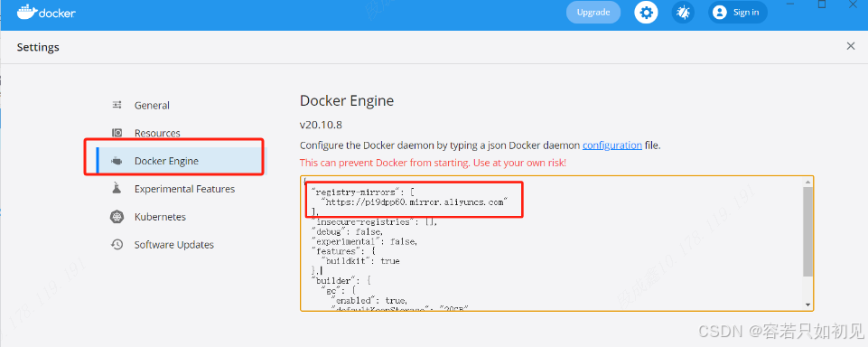This screenshot has width=868, height=347.
Task: Click the Experimental Features flask icon
Action: 117,189
